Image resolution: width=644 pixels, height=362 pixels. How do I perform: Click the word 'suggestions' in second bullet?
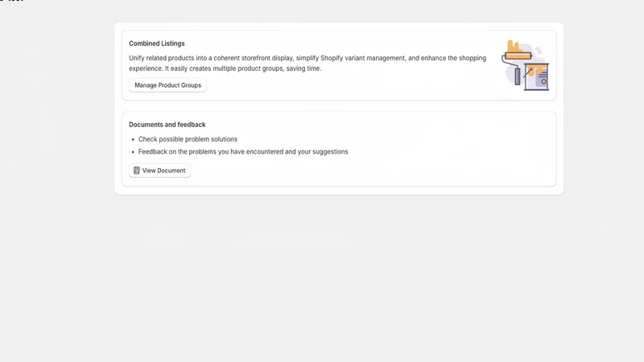330,152
